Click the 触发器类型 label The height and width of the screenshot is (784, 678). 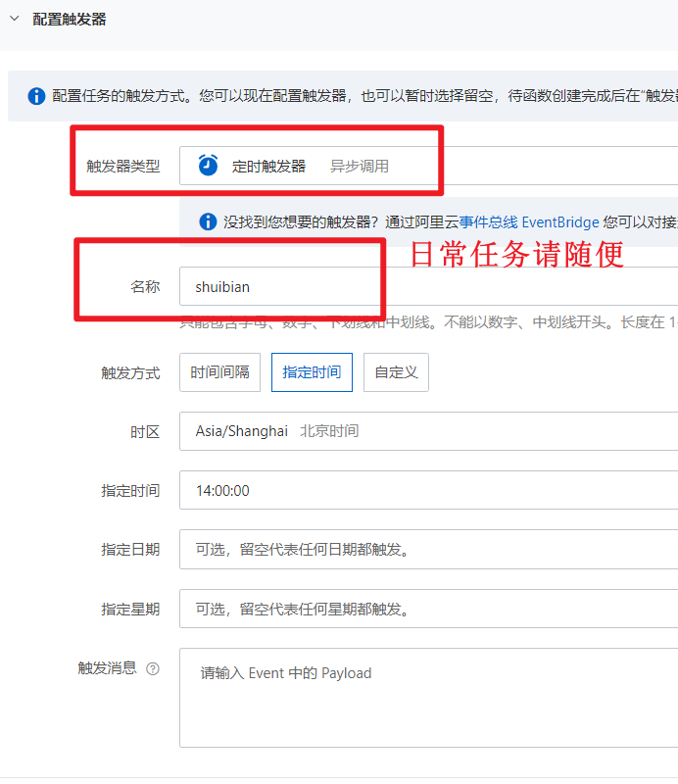coord(123,166)
